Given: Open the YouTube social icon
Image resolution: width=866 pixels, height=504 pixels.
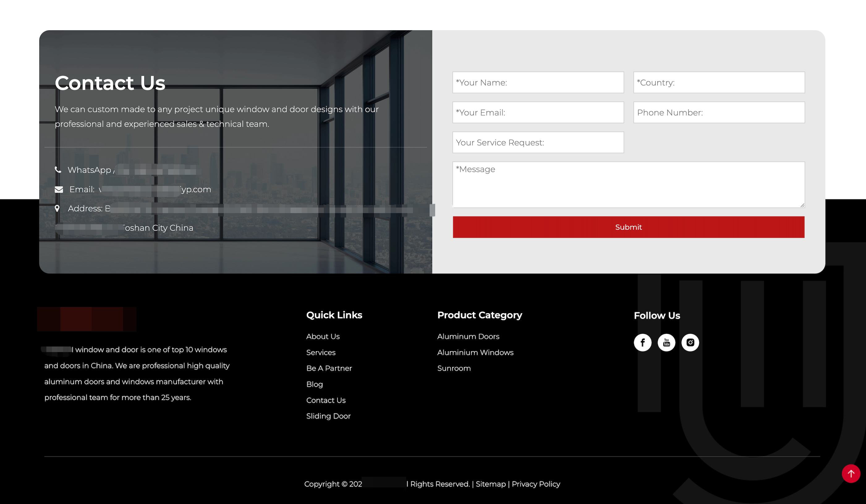Looking at the screenshot, I should [x=666, y=342].
